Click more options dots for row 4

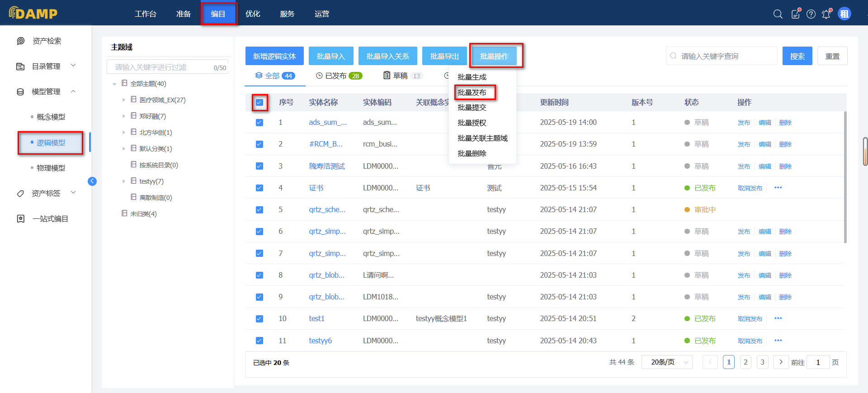(x=778, y=188)
